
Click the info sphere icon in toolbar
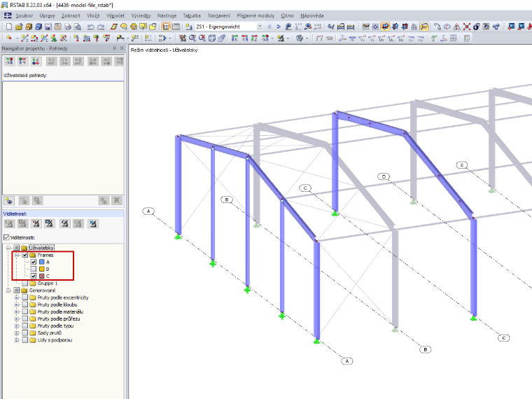[477, 27]
